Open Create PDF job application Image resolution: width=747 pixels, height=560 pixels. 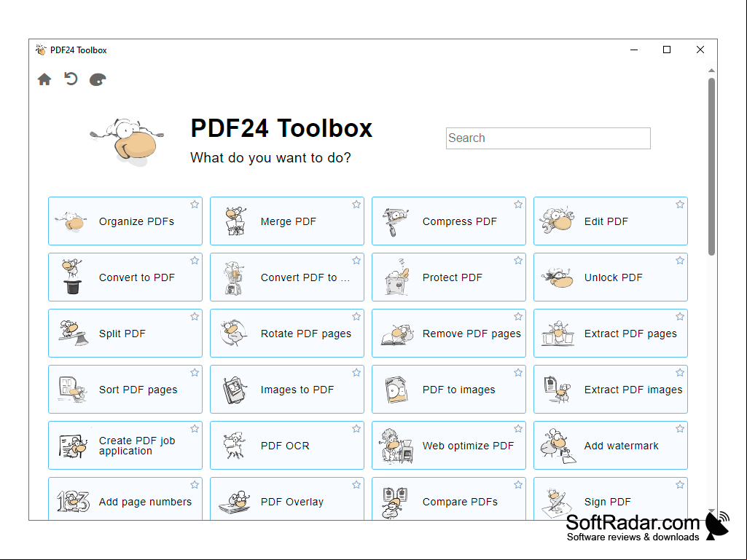click(x=125, y=445)
